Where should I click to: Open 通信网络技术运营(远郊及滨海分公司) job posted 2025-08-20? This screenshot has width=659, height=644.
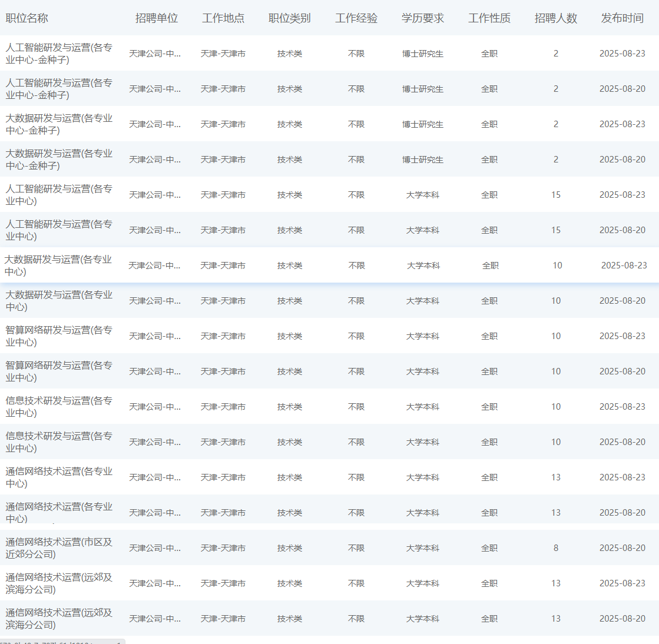click(x=59, y=619)
